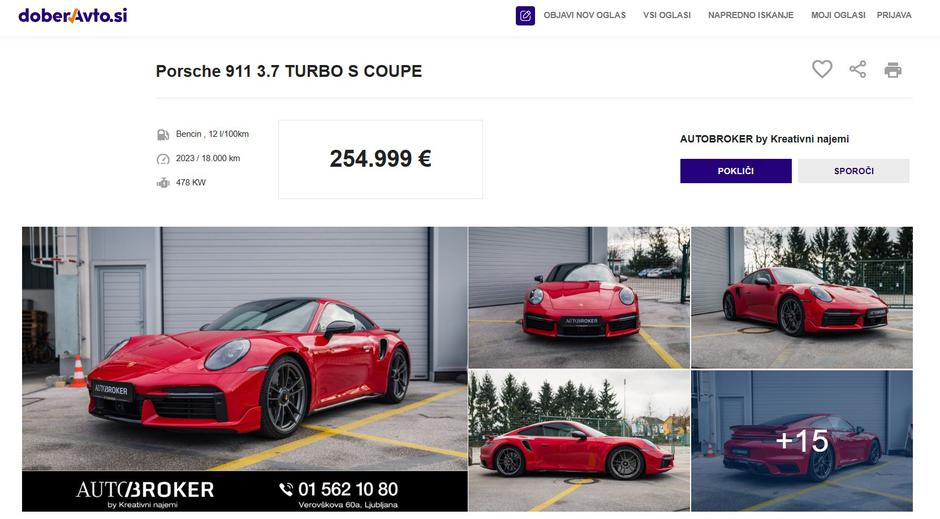Click the fuel pump icon

[x=163, y=134]
